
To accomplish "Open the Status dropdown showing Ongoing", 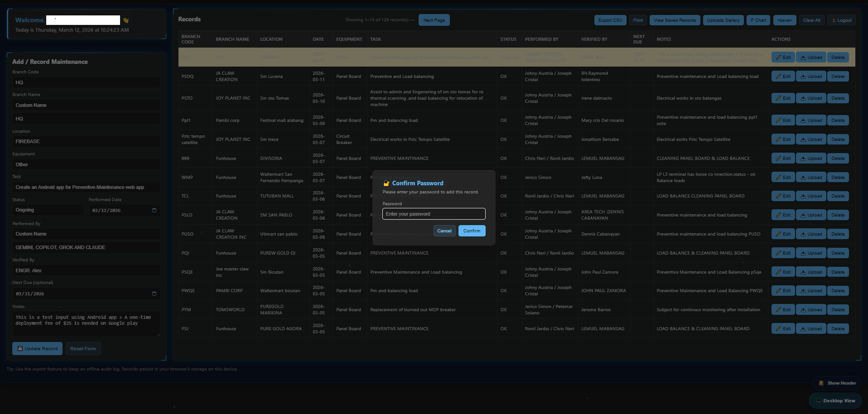I will [x=48, y=210].
